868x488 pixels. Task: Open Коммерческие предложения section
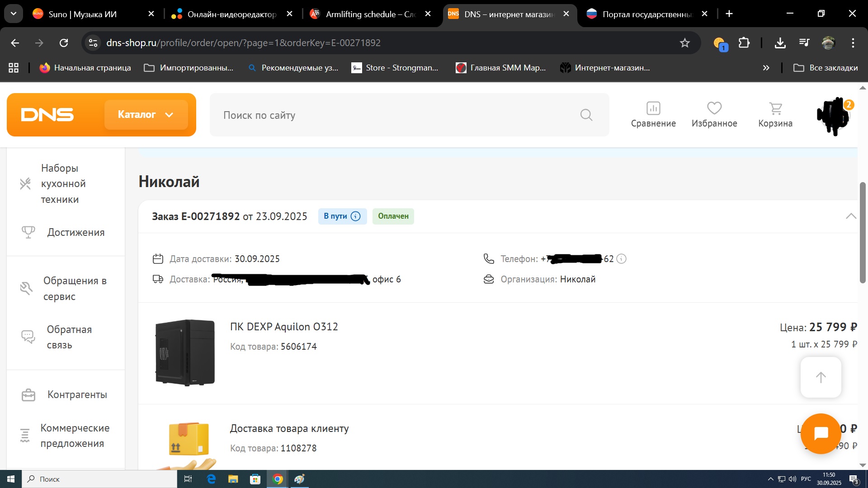(66, 436)
